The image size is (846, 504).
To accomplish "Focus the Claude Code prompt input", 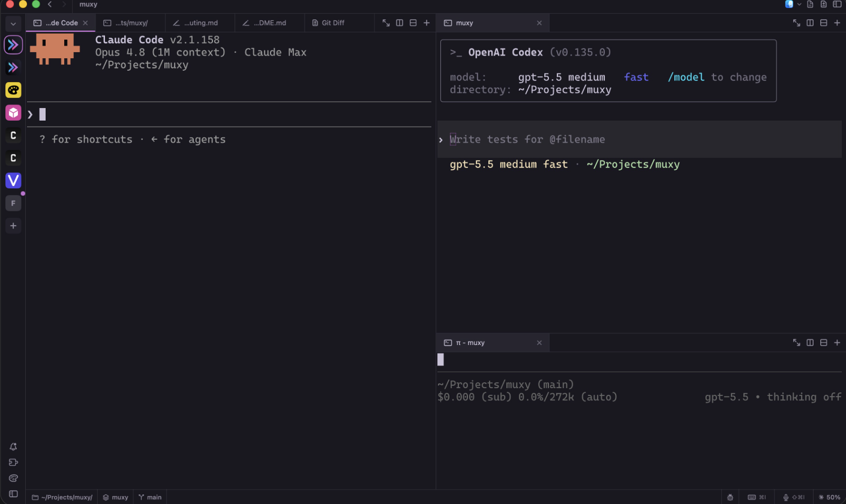I will click(229, 114).
